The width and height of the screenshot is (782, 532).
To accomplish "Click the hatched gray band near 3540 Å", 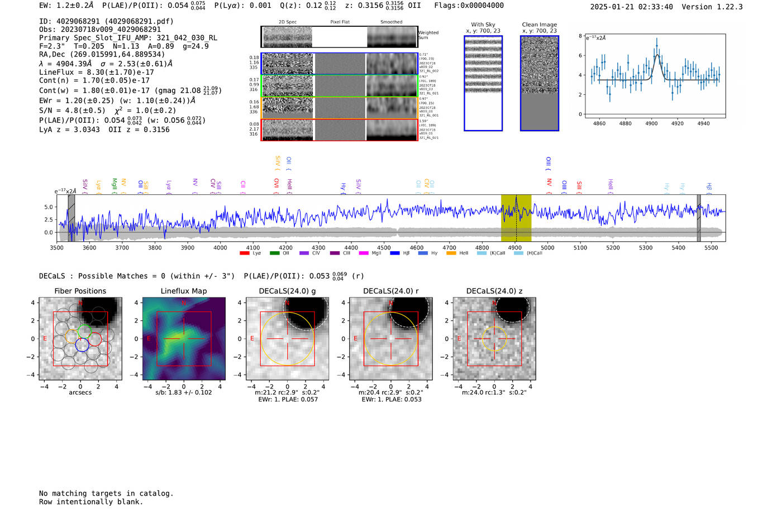I will pyautogui.click(x=71, y=218).
